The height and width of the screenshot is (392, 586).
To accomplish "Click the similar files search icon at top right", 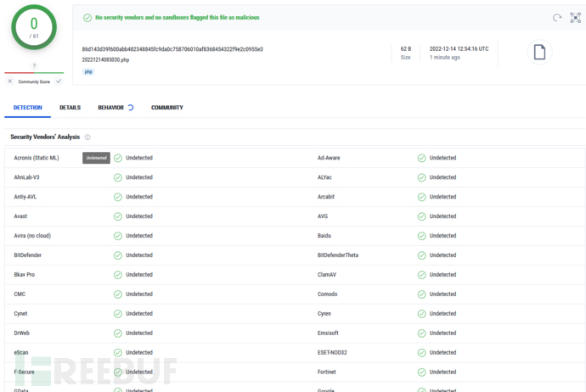I will tap(575, 17).
